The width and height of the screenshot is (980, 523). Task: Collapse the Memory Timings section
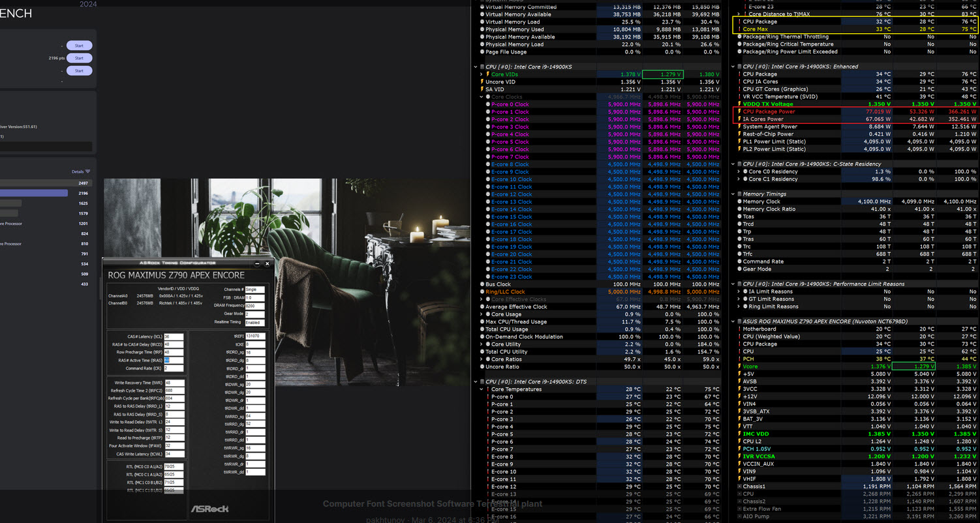click(733, 194)
